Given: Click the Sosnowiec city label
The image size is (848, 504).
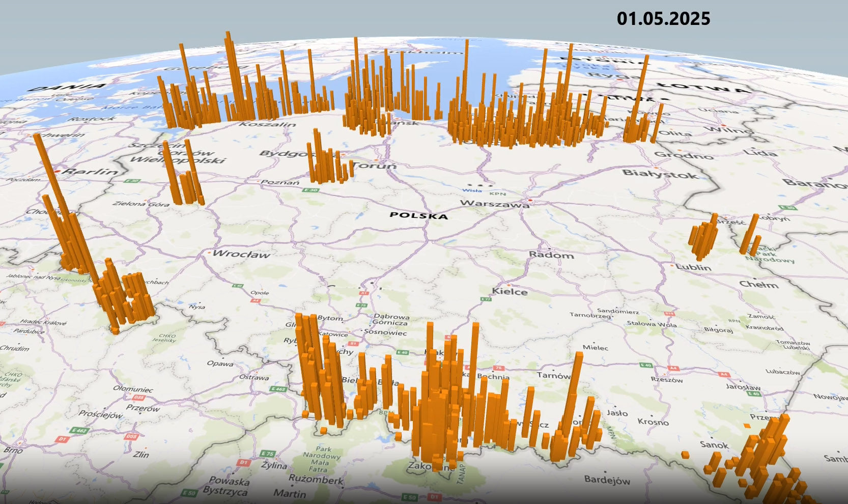Looking at the screenshot, I should pyautogui.click(x=385, y=332).
